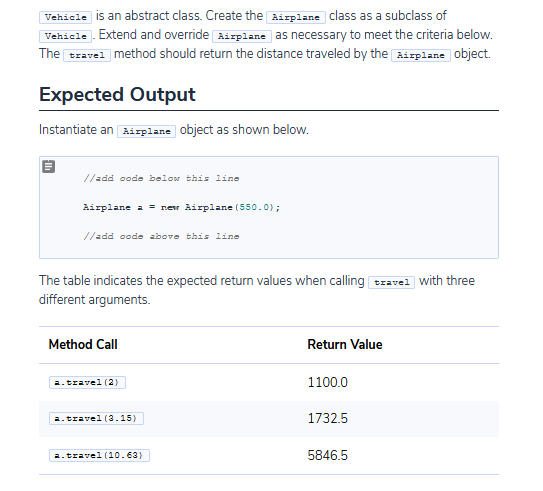Click the Airplane tag after 'override'
Screen dimensions: 543x491
[242, 36]
